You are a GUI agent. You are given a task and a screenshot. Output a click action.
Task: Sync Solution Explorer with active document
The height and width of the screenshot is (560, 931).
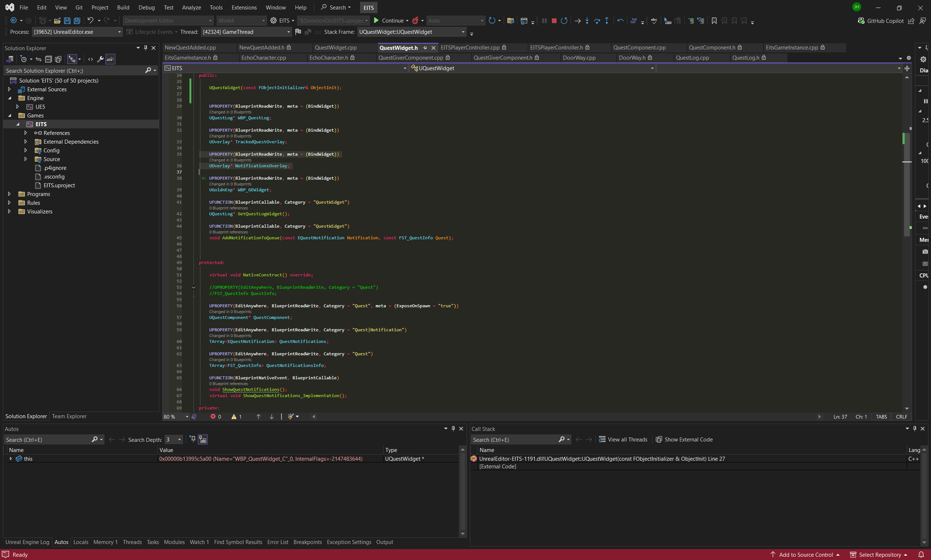point(39,59)
